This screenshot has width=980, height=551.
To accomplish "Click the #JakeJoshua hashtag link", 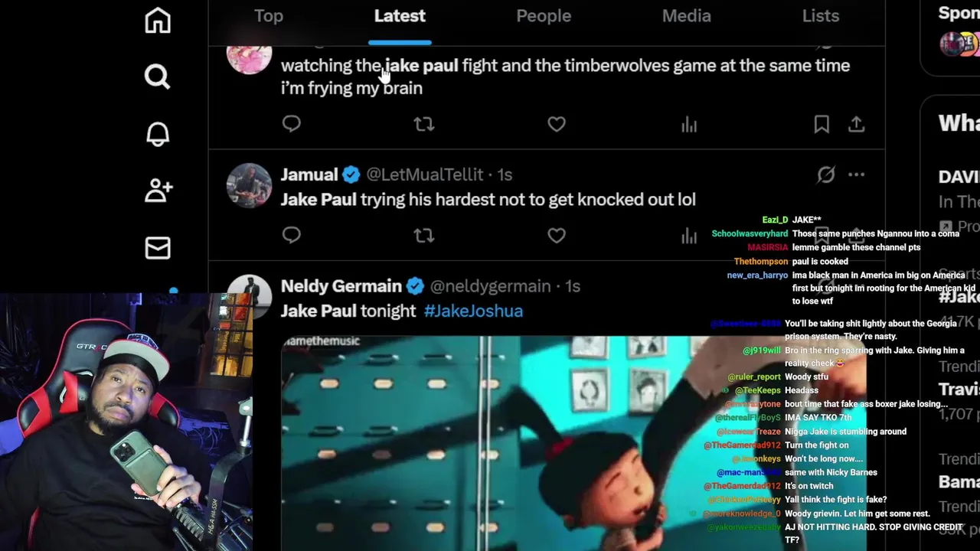I will pos(473,311).
